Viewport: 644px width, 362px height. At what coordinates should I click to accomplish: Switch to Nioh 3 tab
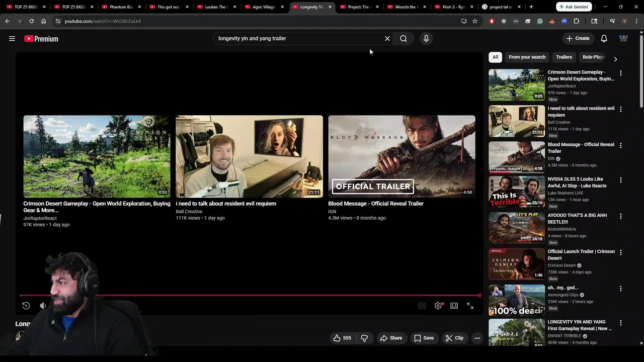tap(454, 7)
